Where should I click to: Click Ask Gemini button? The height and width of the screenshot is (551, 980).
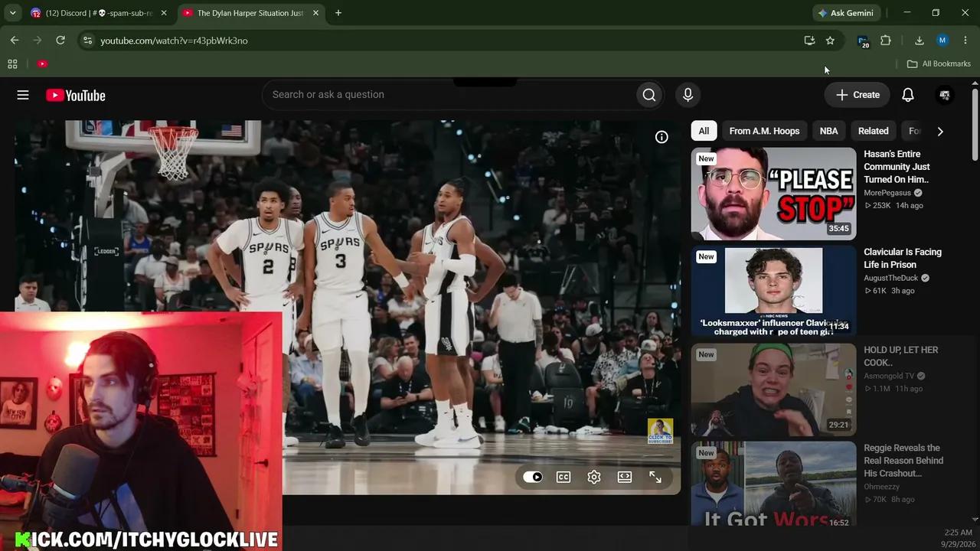pyautogui.click(x=845, y=13)
